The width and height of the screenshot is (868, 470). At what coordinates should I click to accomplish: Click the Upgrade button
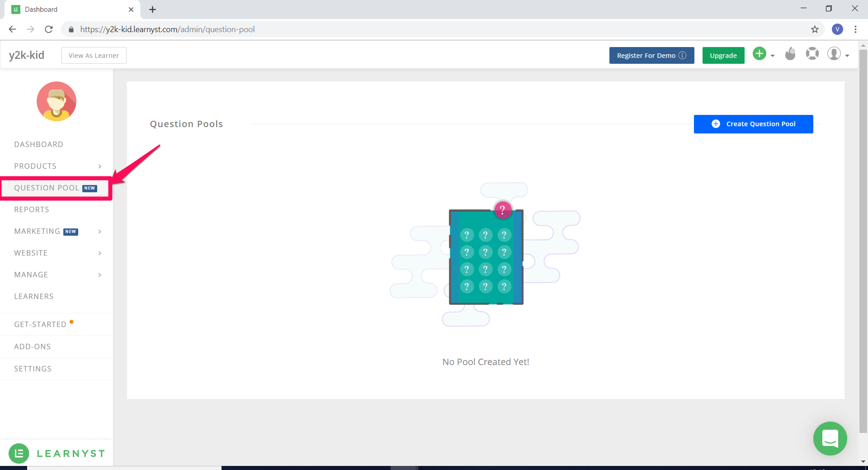723,55
